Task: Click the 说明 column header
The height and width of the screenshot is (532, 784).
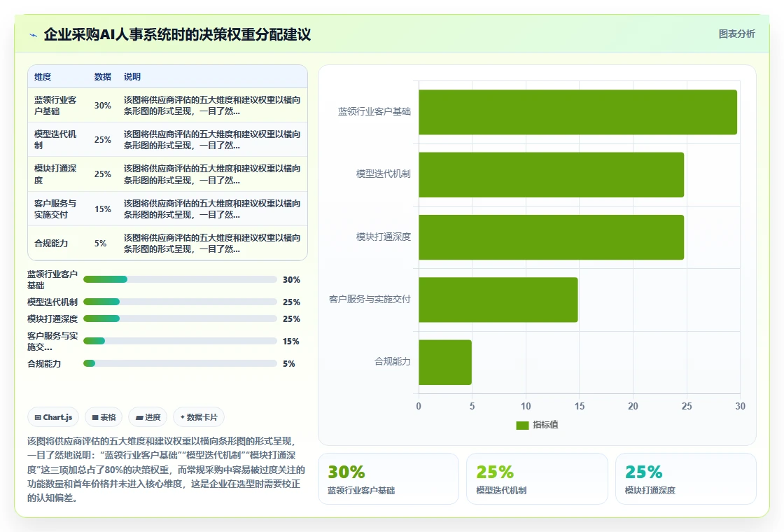Action: tap(132, 76)
